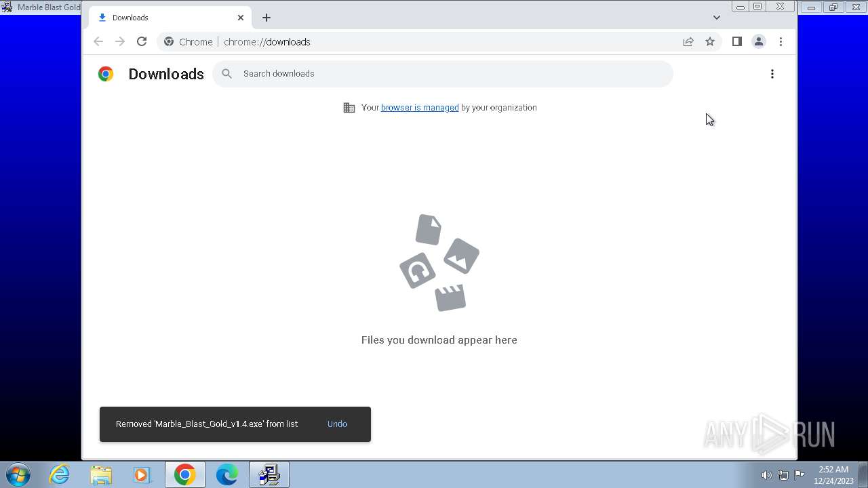Click the Chrome logo beside Downloads
The image size is (868, 488).
[x=106, y=74]
